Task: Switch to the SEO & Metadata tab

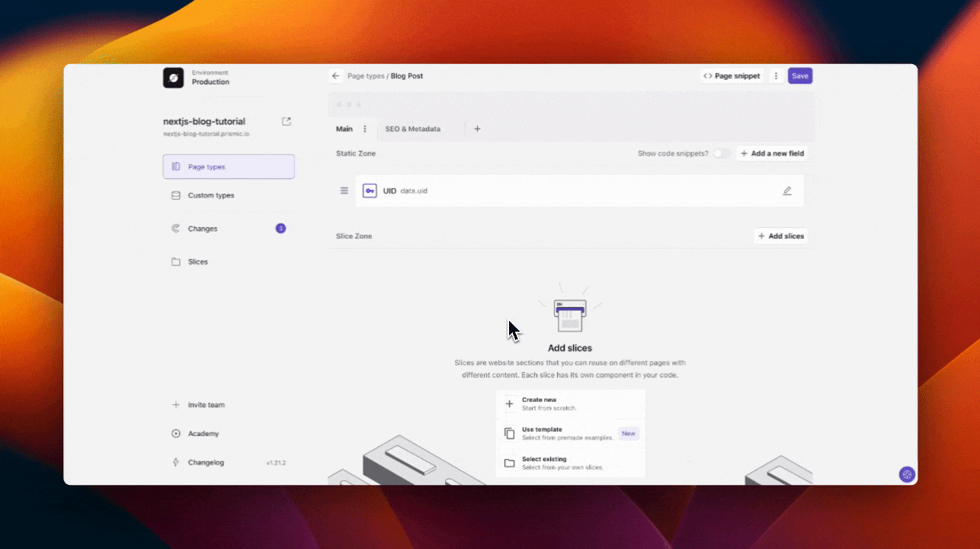Action: pyautogui.click(x=413, y=129)
